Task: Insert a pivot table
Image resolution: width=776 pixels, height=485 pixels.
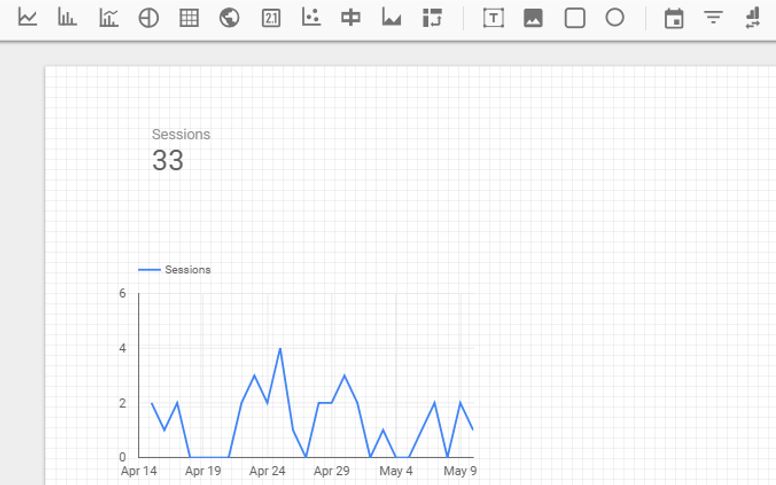Action: click(432, 18)
